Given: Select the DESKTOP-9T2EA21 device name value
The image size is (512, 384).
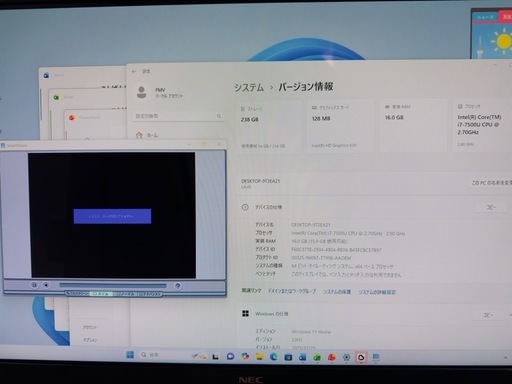Looking at the screenshot, I should (x=311, y=225).
